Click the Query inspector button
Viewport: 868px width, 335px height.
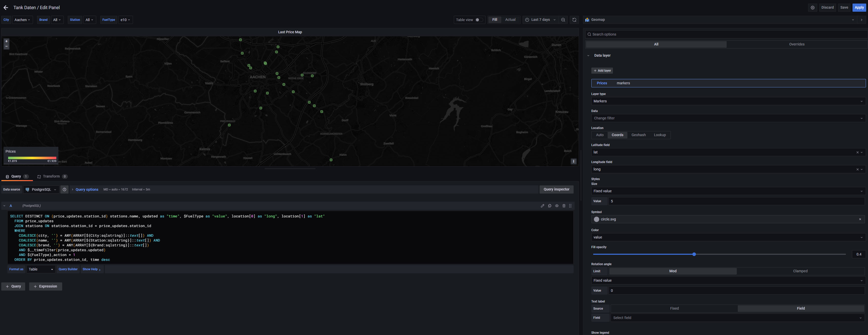(556, 190)
